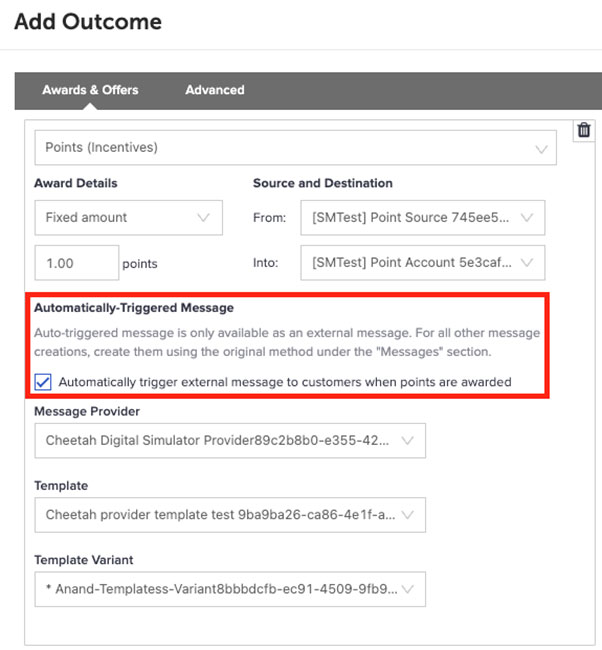Expand the Template Variant dropdown
602x650 pixels.
pyautogui.click(x=229, y=589)
